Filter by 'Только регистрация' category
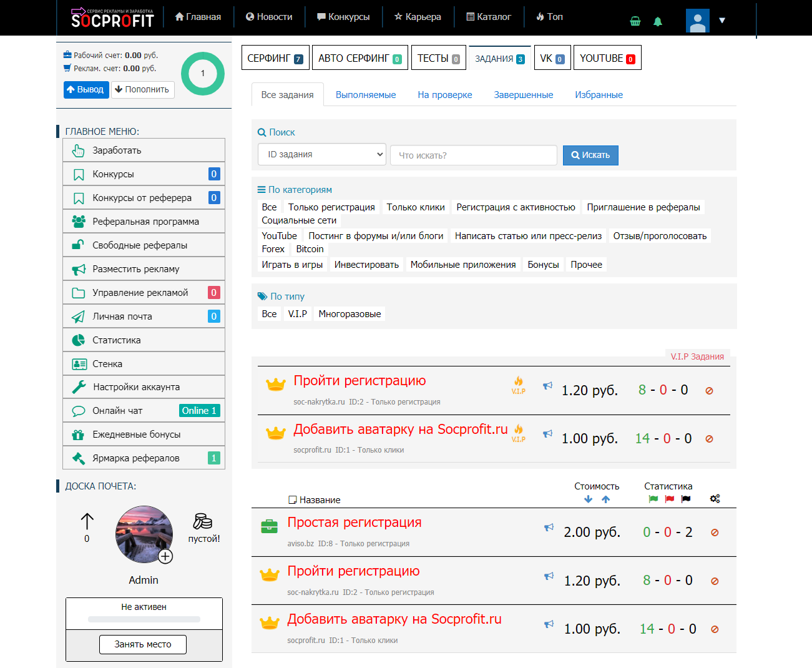This screenshot has width=812, height=668. (331, 207)
